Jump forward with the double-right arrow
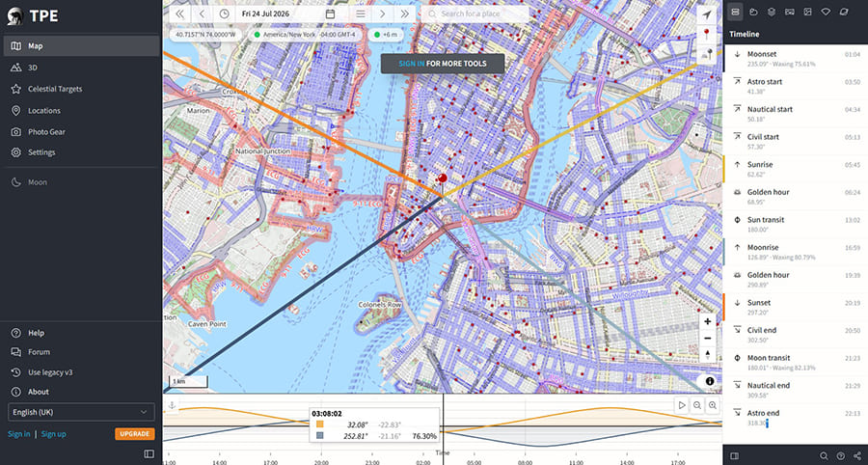This screenshot has width=868, height=465. pos(405,14)
